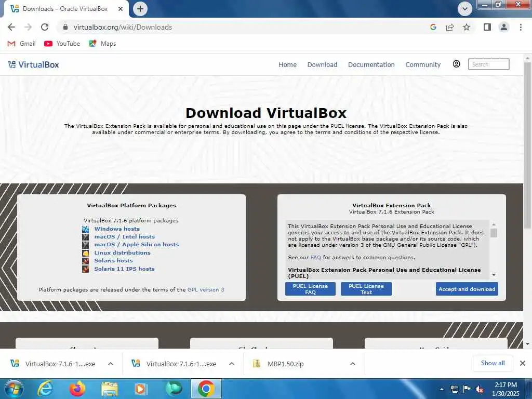Open the Windows Start menu
Screen dimensions: 532x399
coord(14,389)
